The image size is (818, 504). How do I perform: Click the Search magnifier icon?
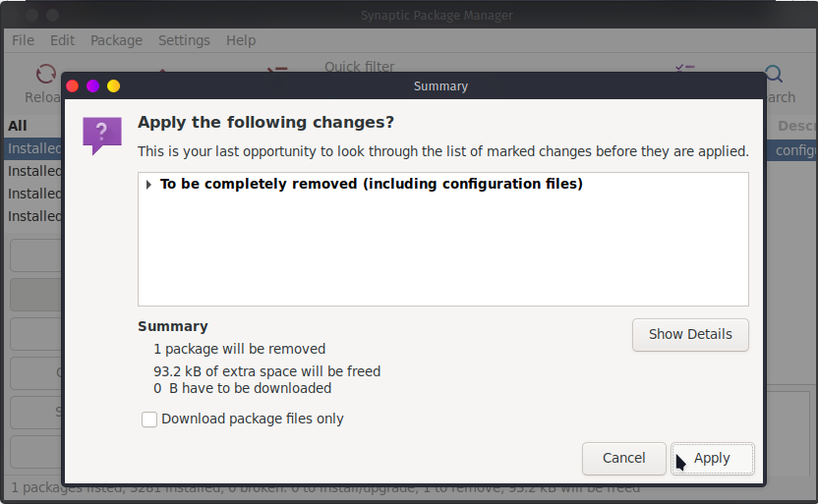774,75
